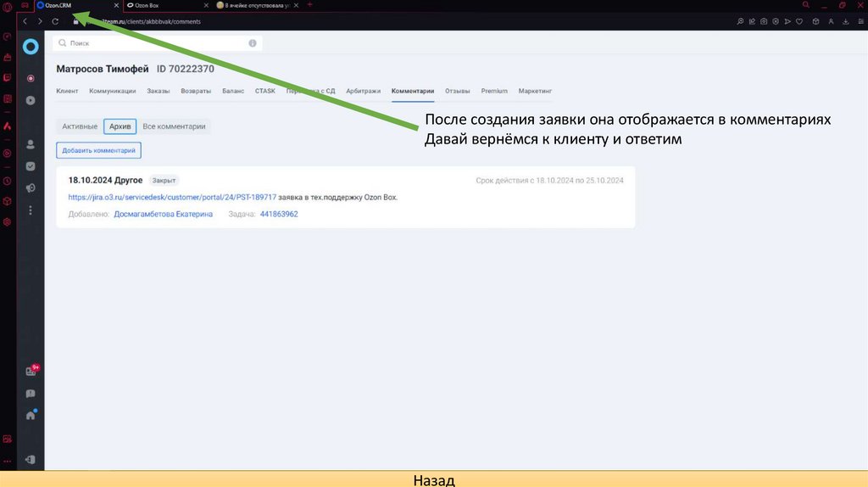
Task: Click the zoom magnifier icon in address bar
Action: tap(740, 21)
